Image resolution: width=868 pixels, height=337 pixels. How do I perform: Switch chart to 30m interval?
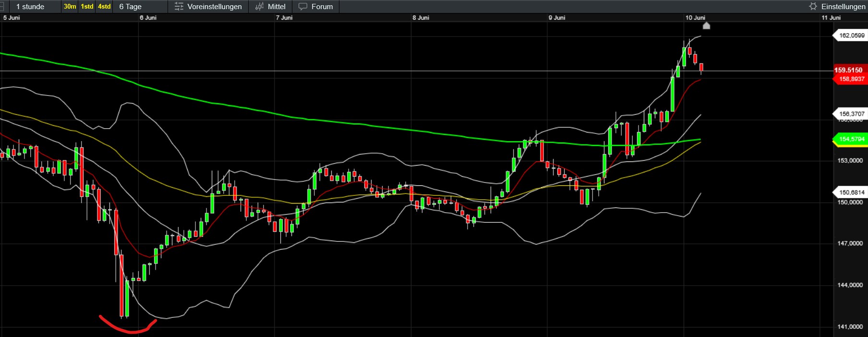(x=70, y=7)
